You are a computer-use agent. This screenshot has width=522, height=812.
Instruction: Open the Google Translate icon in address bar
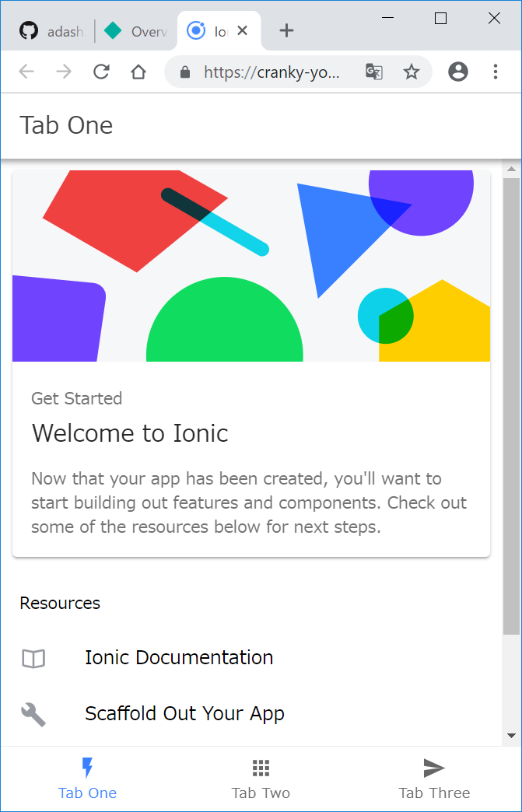[374, 72]
